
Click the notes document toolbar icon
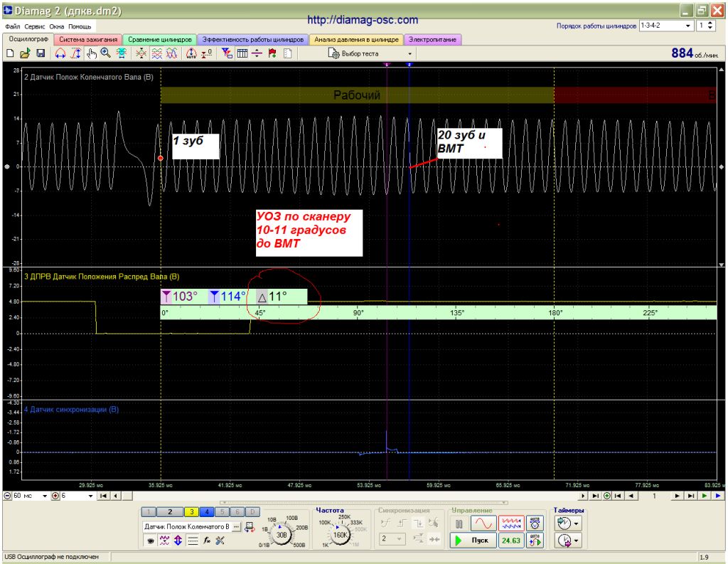point(287,53)
